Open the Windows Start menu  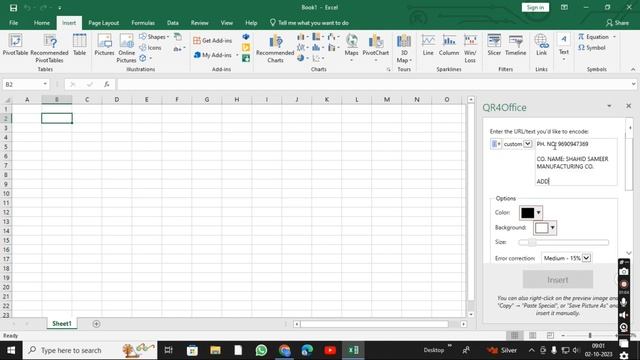tap(11, 350)
